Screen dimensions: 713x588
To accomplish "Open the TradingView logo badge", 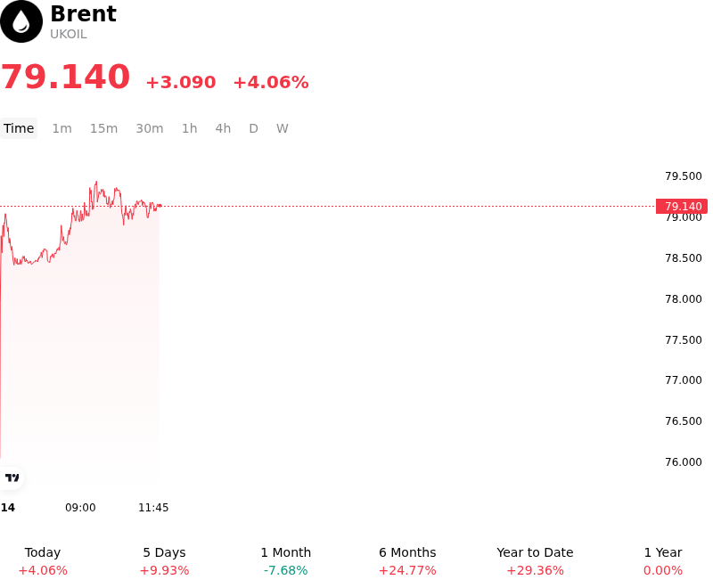I will pos(12,478).
